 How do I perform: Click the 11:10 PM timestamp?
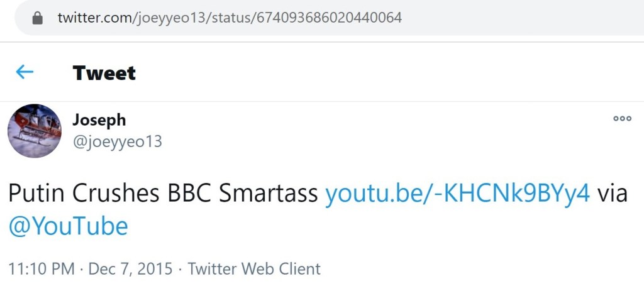click(x=41, y=269)
